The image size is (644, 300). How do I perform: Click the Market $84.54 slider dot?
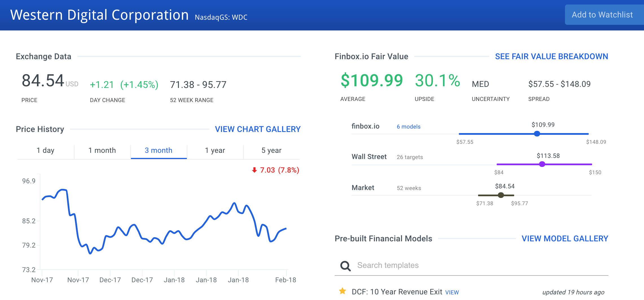pyautogui.click(x=501, y=195)
